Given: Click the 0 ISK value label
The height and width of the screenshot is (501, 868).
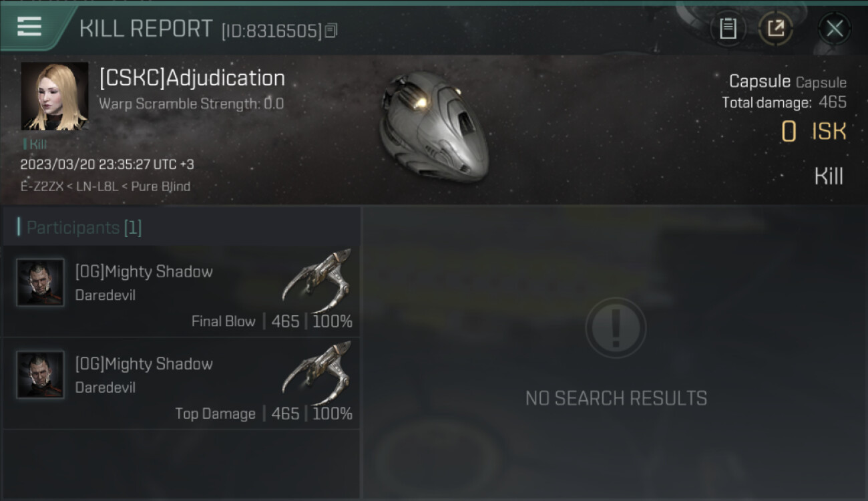Looking at the screenshot, I should (x=814, y=132).
